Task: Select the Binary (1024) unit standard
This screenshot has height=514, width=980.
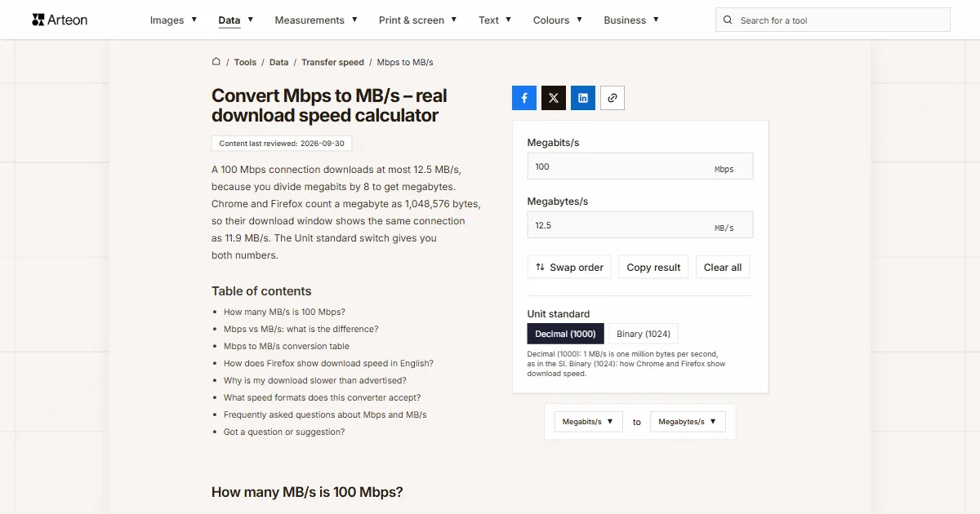Action: click(644, 334)
